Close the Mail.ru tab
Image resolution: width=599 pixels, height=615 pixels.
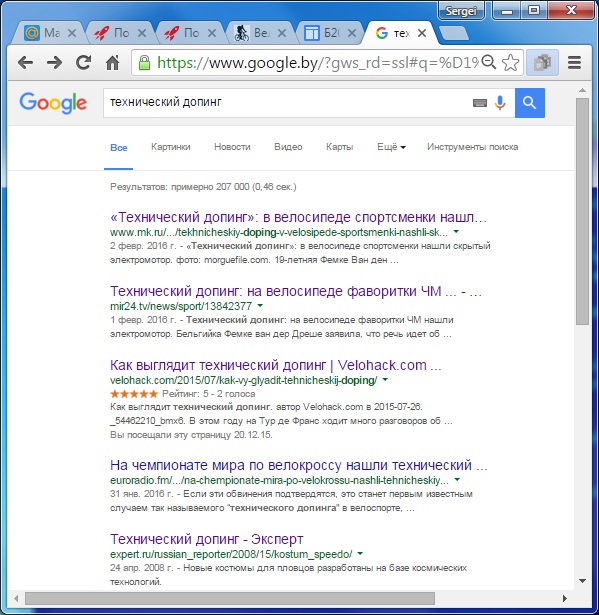72,33
